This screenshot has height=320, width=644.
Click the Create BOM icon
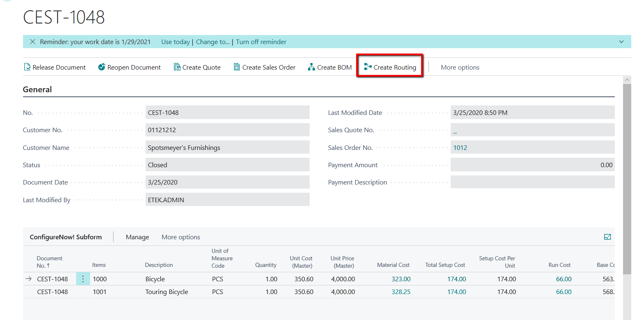311,67
